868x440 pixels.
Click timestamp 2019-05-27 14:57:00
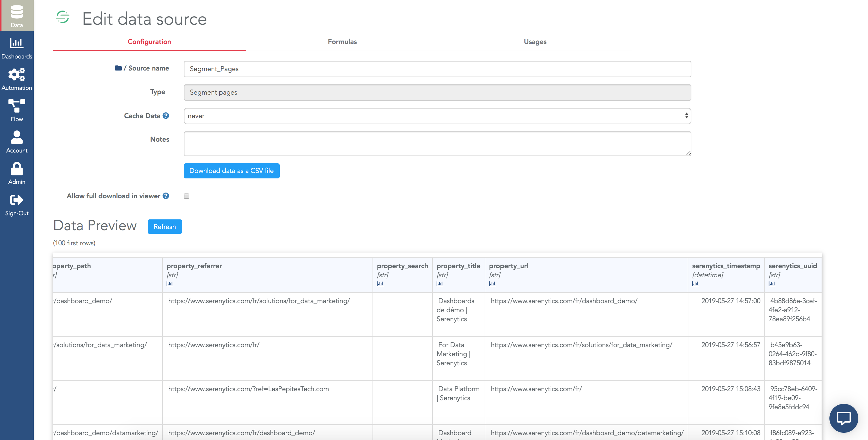[731, 301]
